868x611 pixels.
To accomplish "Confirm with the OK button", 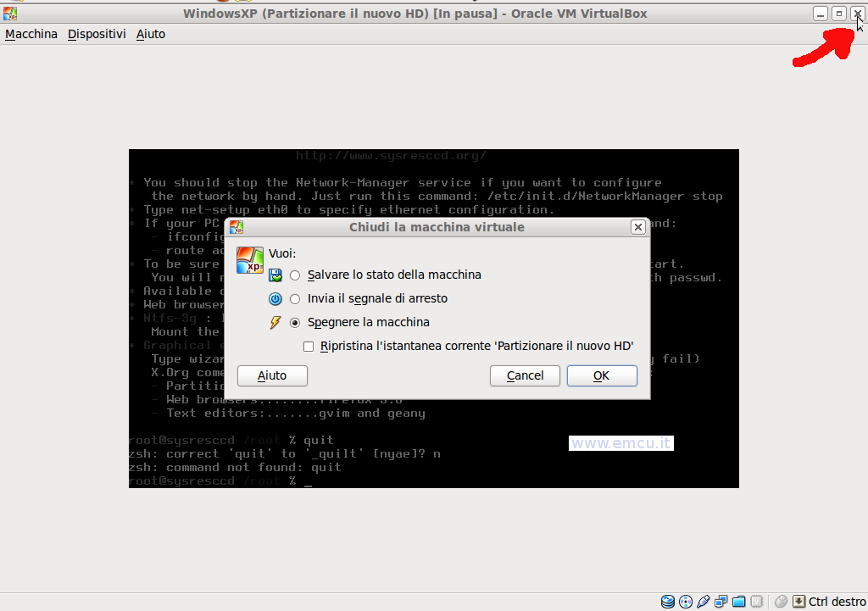I will (602, 375).
